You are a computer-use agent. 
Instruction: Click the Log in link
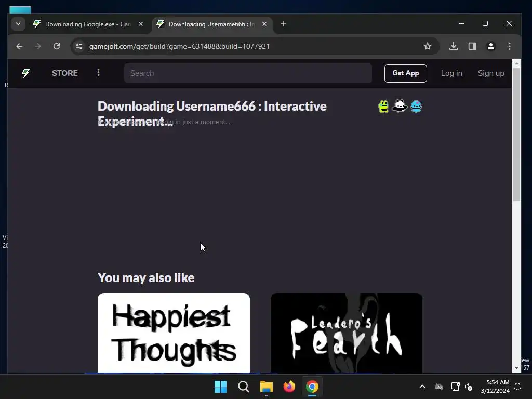[x=451, y=73]
